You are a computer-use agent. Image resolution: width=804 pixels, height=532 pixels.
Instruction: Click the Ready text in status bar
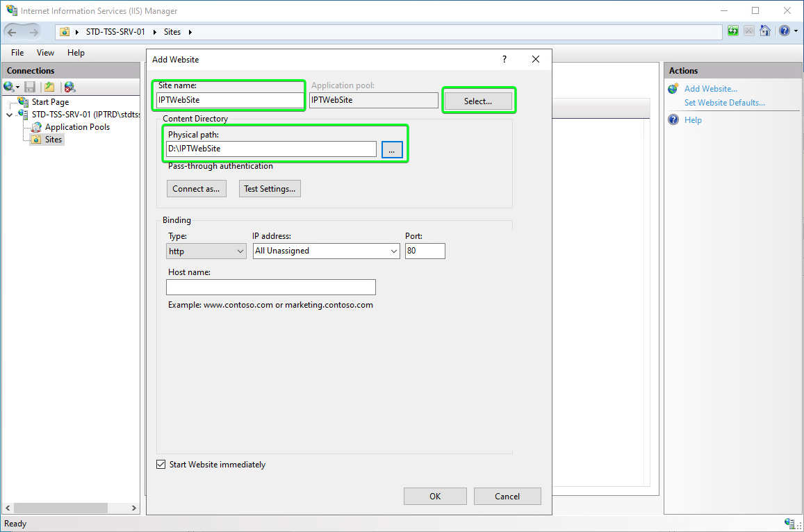click(x=15, y=523)
